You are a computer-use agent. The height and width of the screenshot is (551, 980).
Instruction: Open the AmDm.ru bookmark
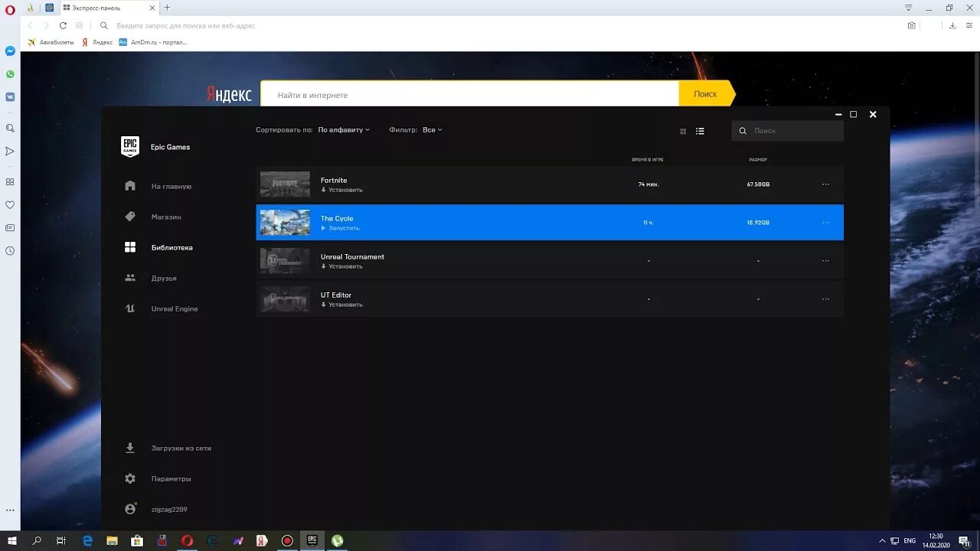(x=152, y=42)
